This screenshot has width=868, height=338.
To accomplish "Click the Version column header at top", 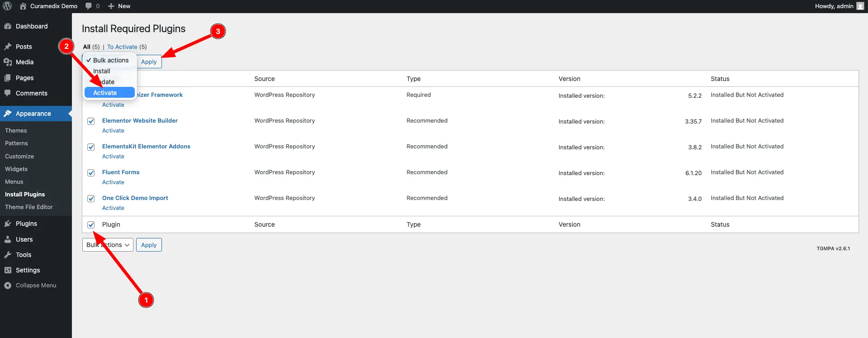I will tap(569, 79).
